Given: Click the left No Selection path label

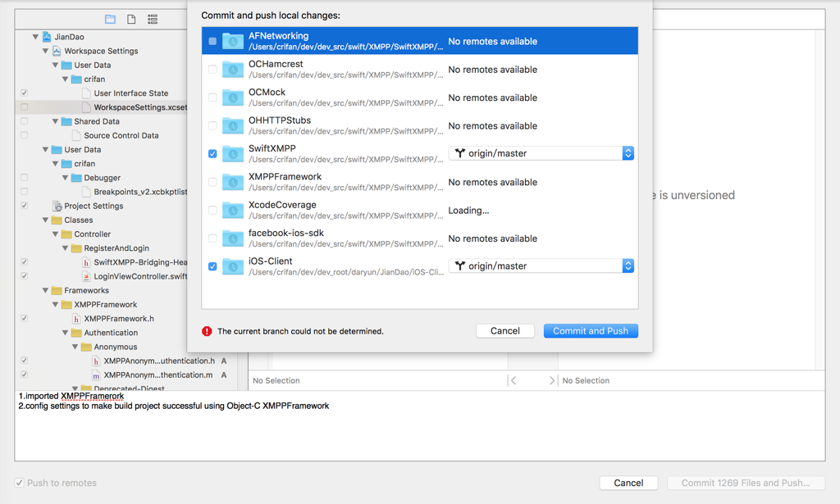Looking at the screenshot, I should [276, 380].
